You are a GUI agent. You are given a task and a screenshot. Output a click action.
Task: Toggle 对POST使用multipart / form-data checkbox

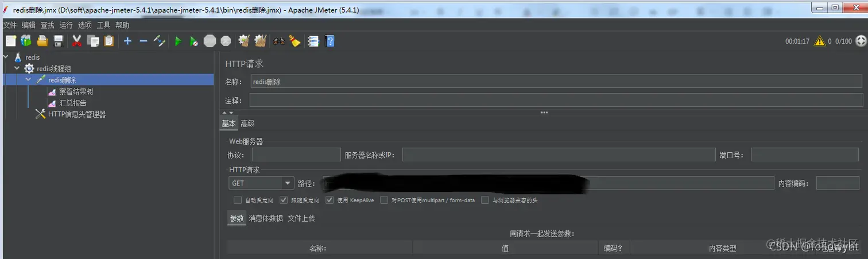point(384,200)
